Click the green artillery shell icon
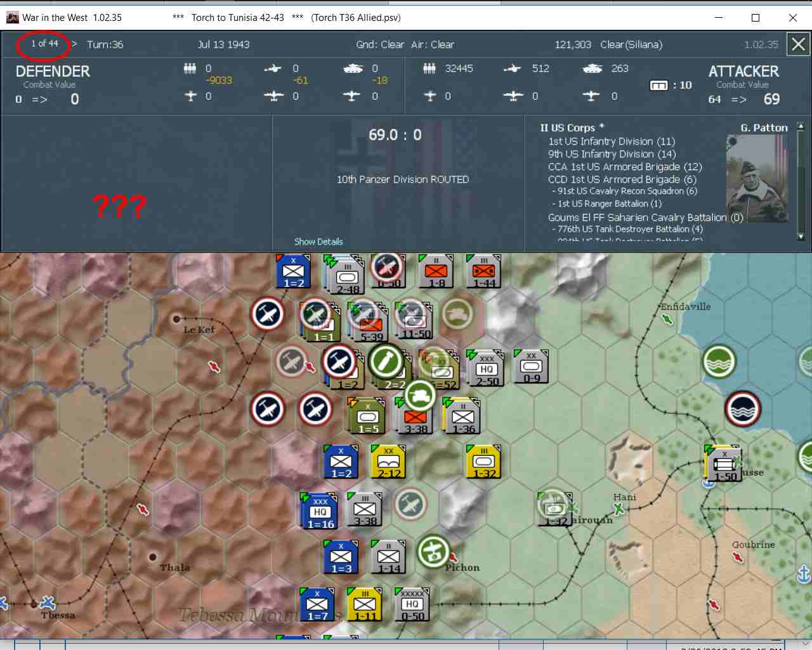 [386, 361]
